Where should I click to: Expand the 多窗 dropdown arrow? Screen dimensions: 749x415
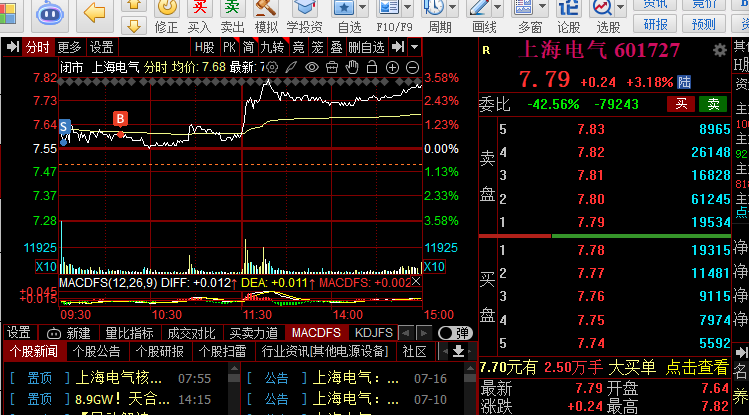click(x=542, y=7)
